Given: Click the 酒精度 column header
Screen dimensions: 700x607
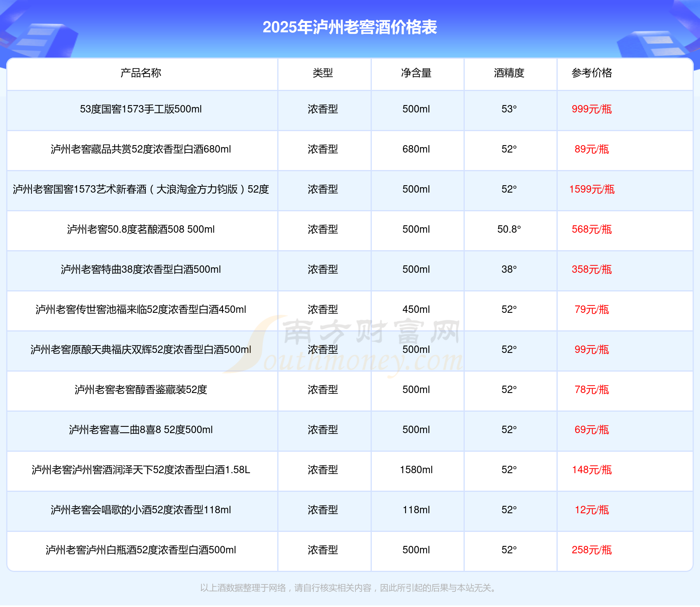Looking at the screenshot, I should click(x=509, y=73).
